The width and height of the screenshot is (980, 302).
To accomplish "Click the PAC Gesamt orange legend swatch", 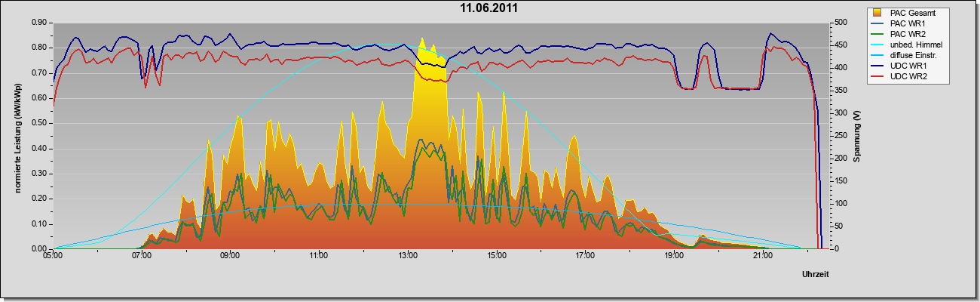I will point(878,13).
